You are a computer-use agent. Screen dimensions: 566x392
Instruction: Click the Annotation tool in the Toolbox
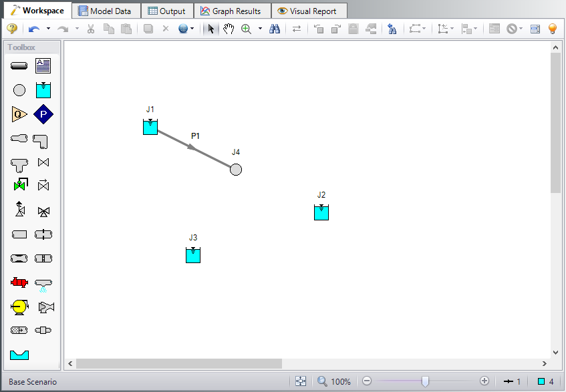click(x=43, y=65)
